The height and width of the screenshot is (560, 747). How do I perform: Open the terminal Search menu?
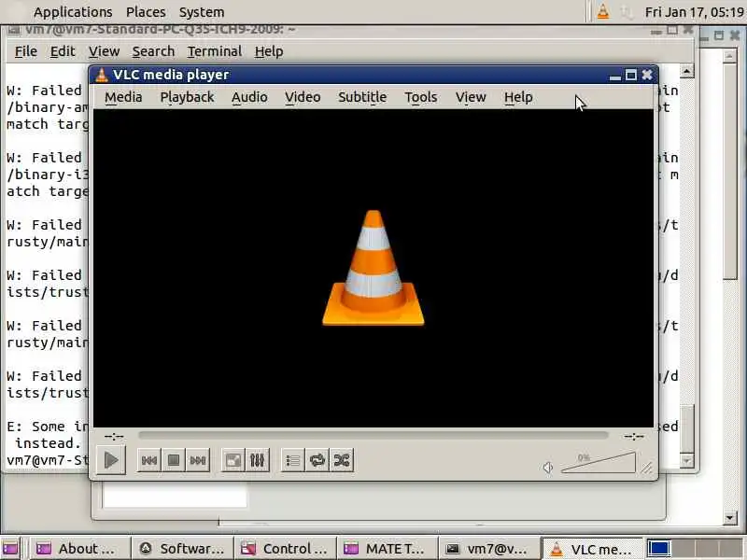[153, 51]
